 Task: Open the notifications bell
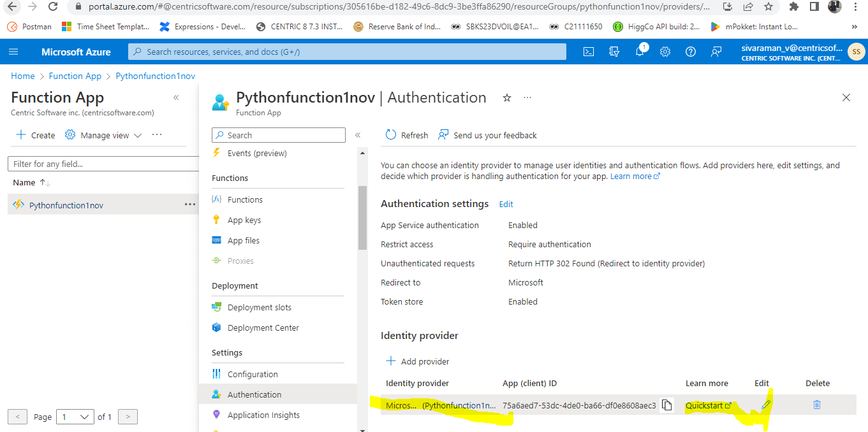(640, 52)
